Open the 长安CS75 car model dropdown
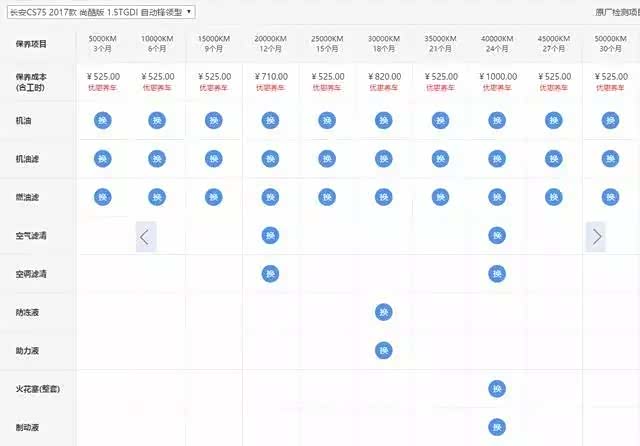This screenshot has width=640, height=446. (x=101, y=12)
